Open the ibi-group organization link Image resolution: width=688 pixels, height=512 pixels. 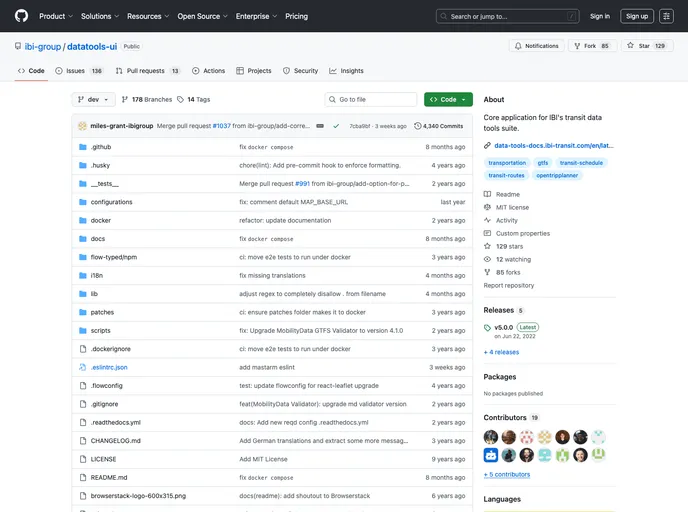click(x=43, y=47)
